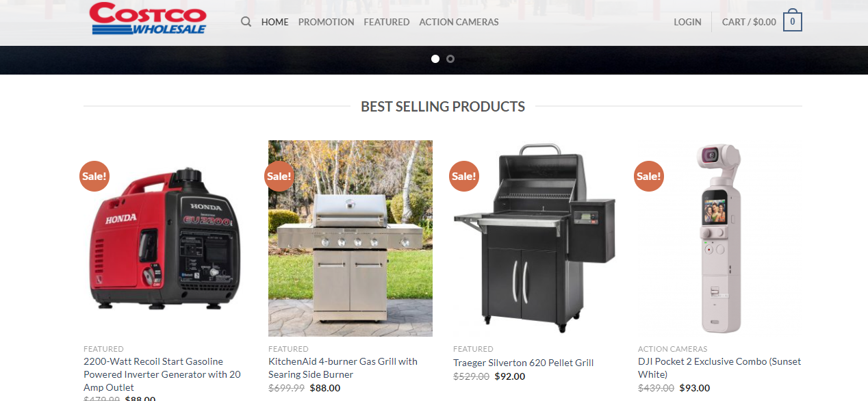
Task: Open the shopping cart bag icon
Action: point(793,21)
